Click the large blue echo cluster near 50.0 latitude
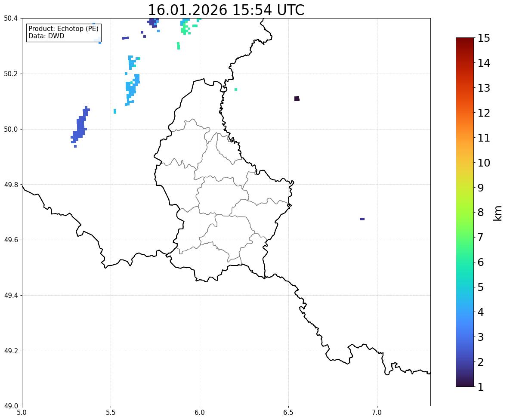507x420 pixels. (80, 126)
